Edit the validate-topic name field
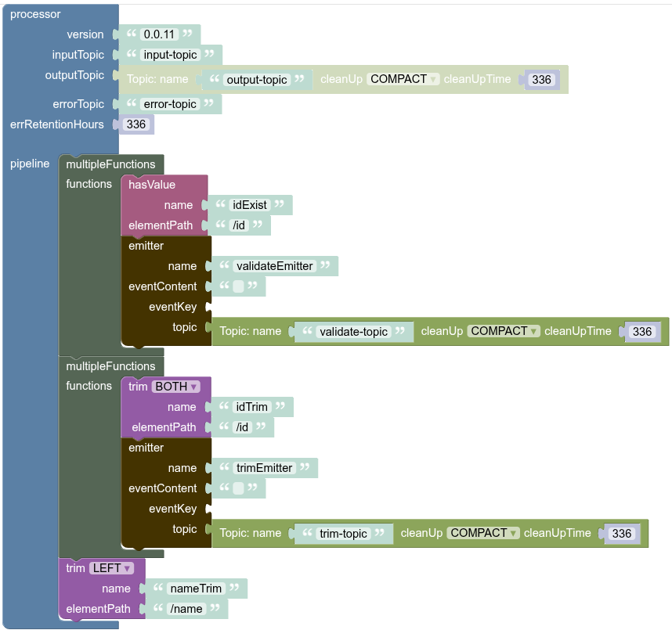This screenshot has width=672, height=630. (353, 332)
